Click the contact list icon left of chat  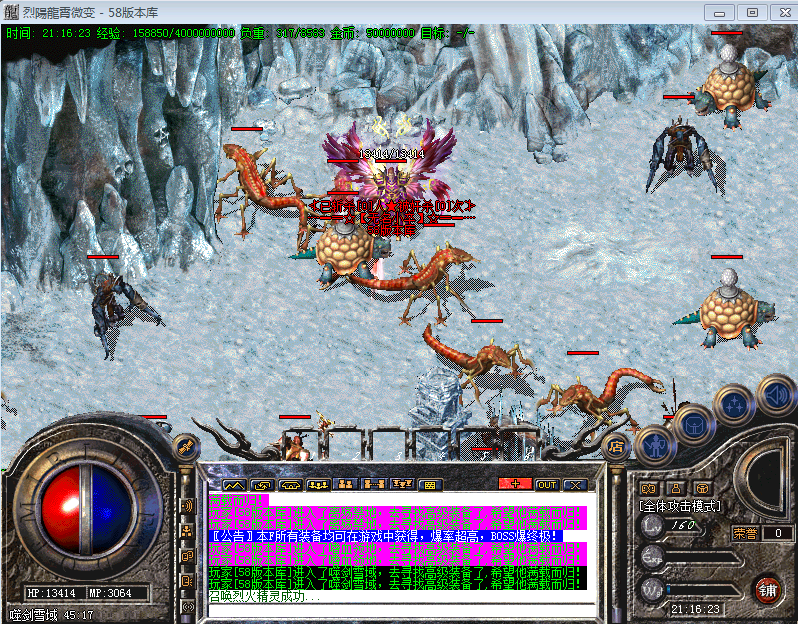pyautogui.click(x=187, y=581)
